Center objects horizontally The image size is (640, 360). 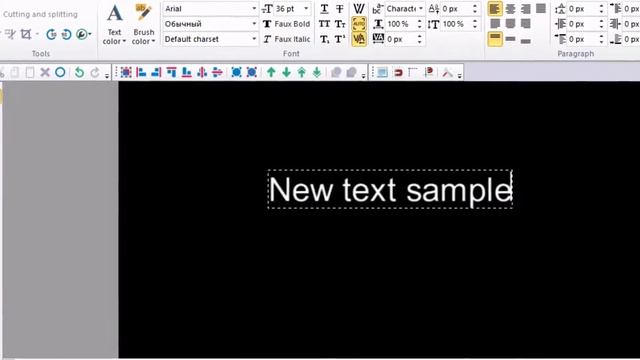[x=202, y=73]
